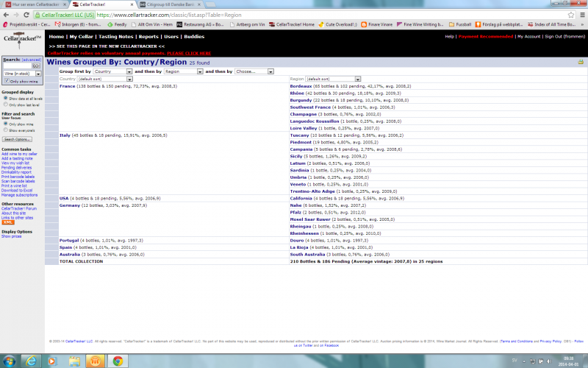Reload the page with the refresh icon
This screenshot has height=368, width=588.
[26, 15]
